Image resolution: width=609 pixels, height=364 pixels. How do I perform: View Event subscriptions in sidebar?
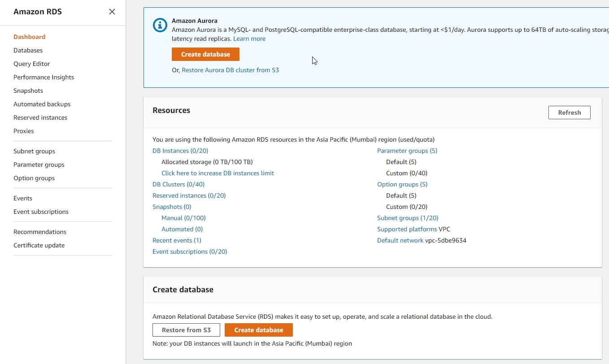(x=41, y=212)
